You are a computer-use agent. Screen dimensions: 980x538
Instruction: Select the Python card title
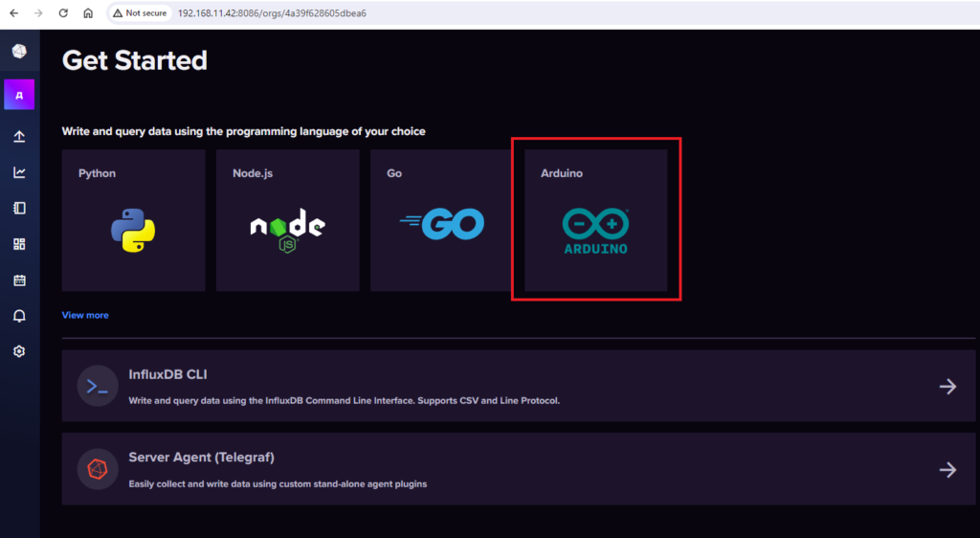point(97,173)
